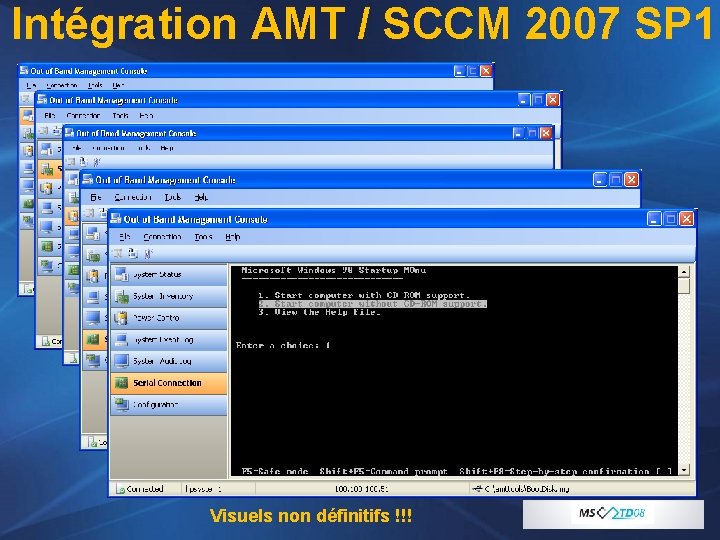Open System Audit Log in the front console

(169, 361)
